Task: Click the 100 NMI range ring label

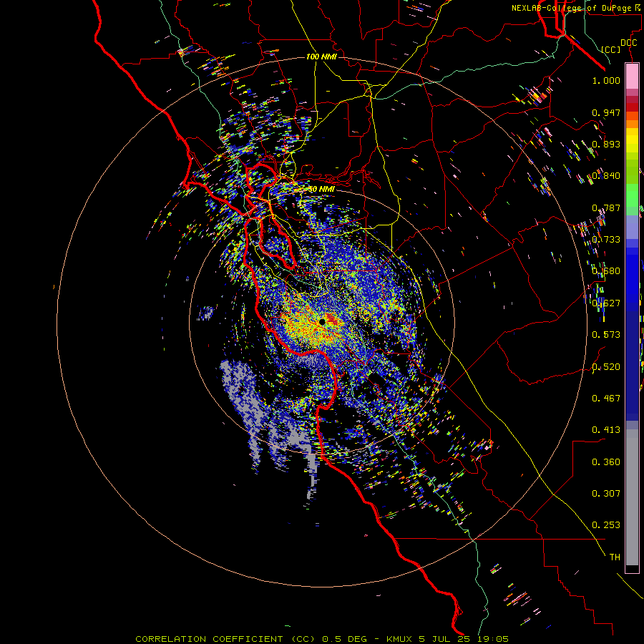Action: click(x=321, y=57)
